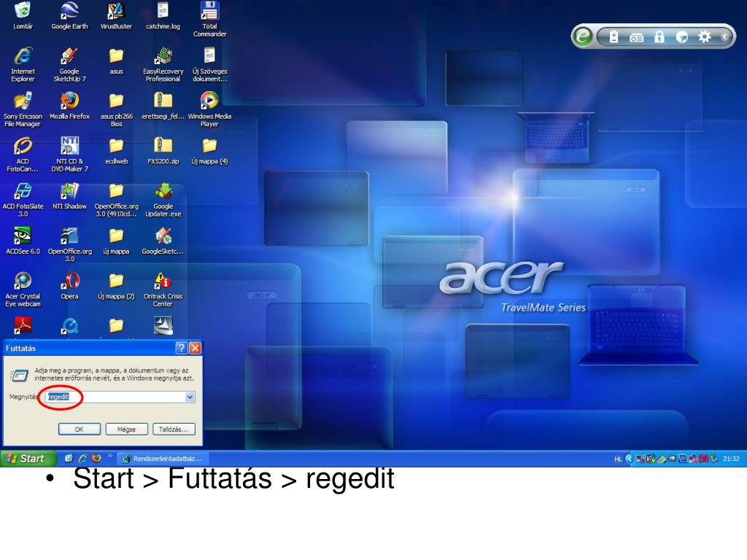
Task: Click the Run program icon in Futtatás
Action: click(x=19, y=376)
